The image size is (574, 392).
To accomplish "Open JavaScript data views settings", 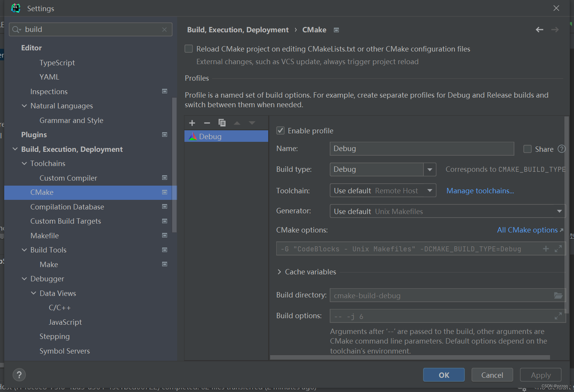I will [x=65, y=322].
